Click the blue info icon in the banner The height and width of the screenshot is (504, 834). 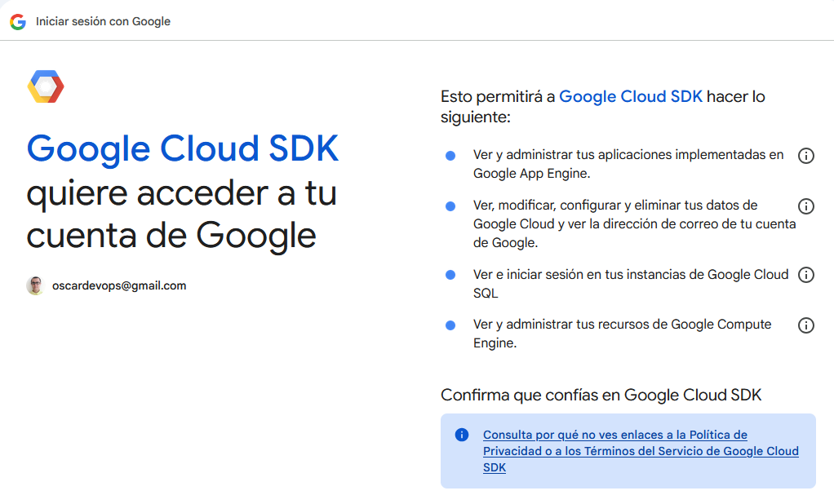pos(462,435)
